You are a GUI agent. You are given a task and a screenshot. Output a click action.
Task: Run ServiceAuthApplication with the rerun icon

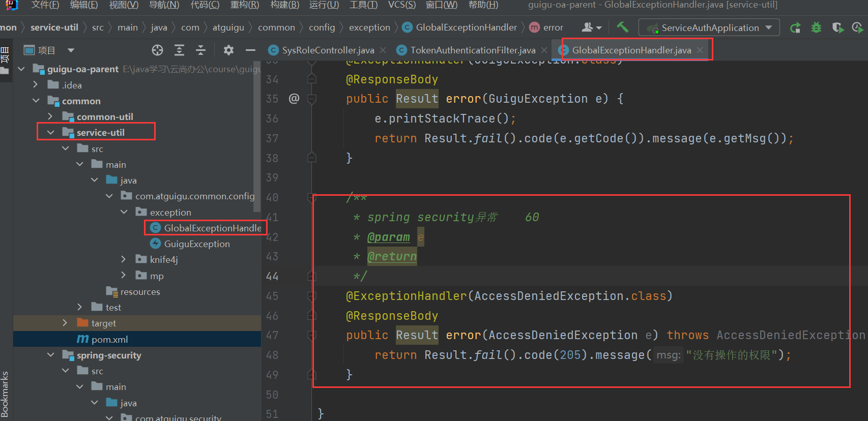(x=795, y=27)
